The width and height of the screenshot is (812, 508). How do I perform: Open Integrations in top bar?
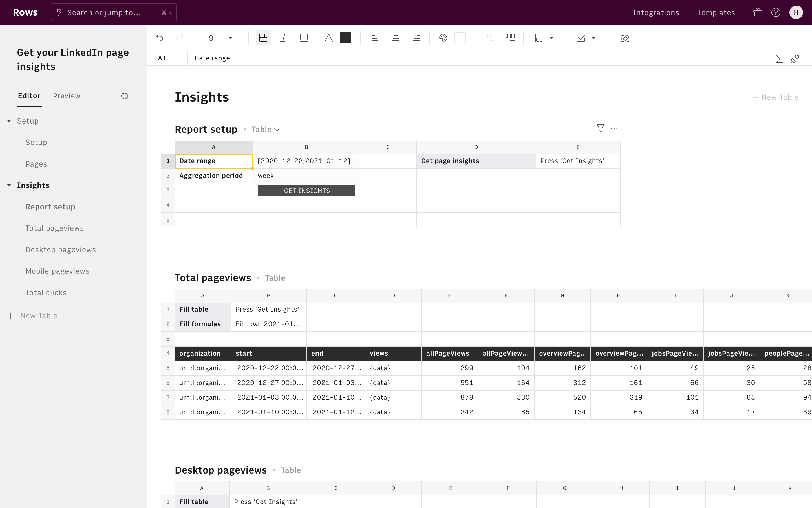click(656, 12)
